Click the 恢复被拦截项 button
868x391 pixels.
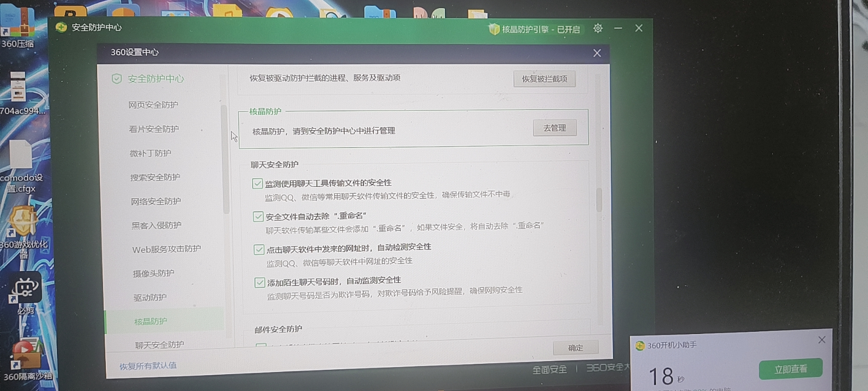tap(544, 79)
